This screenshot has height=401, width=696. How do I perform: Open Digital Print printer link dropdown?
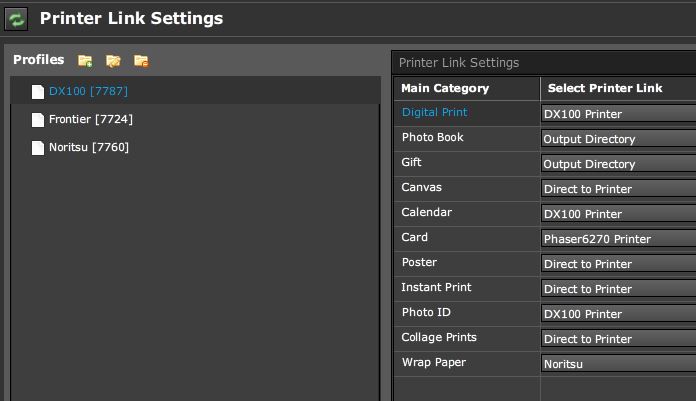point(618,114)
